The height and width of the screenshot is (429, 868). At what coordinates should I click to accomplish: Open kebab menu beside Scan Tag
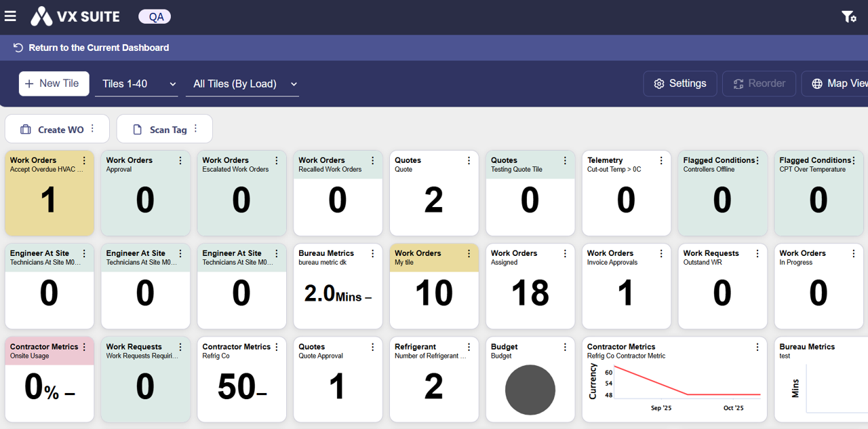tap(196, 129)
